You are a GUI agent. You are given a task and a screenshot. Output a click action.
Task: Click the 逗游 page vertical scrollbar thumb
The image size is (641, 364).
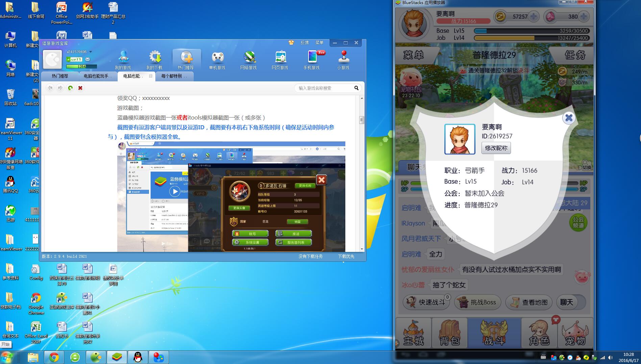(x=362, y=120)
